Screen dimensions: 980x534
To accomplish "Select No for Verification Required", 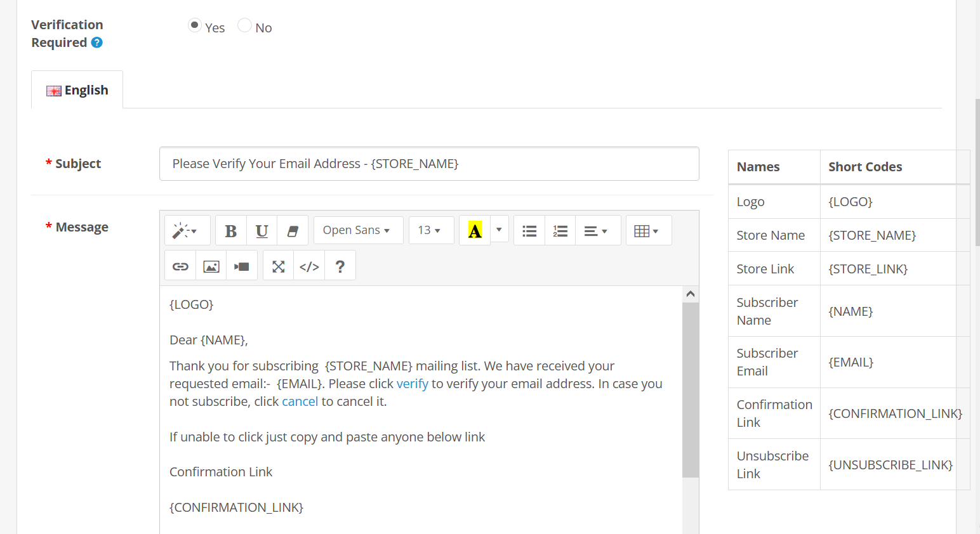I will 244,25.
